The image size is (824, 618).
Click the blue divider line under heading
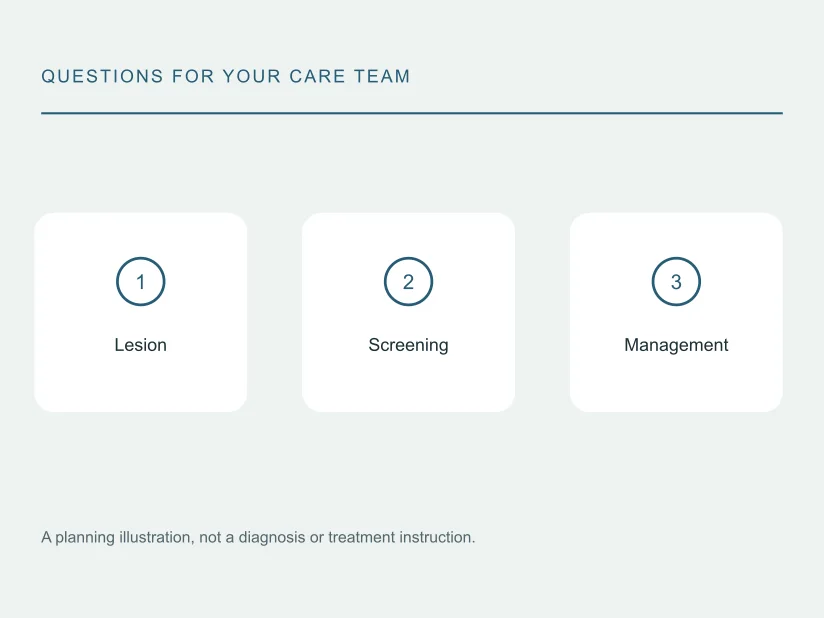point(412,113)
